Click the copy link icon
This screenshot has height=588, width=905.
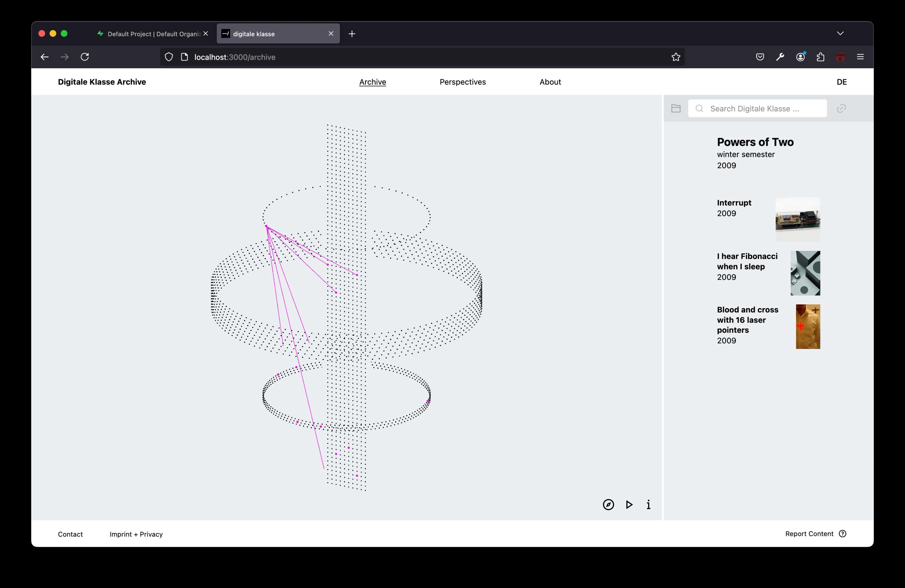tap(841, 108)
